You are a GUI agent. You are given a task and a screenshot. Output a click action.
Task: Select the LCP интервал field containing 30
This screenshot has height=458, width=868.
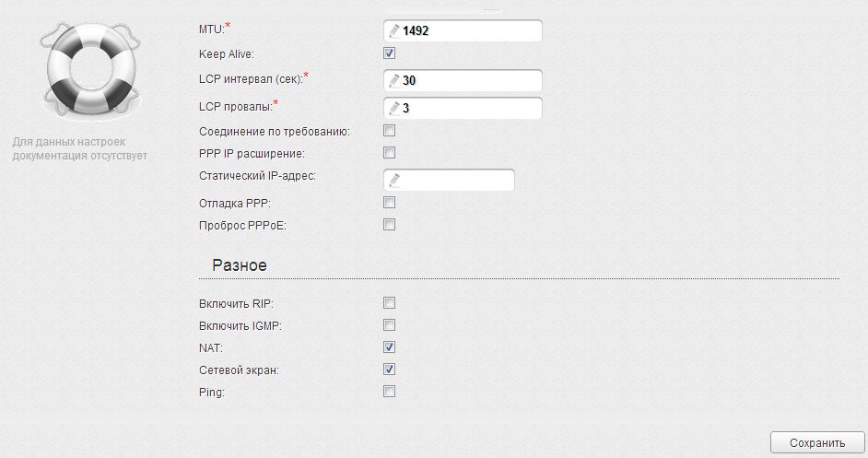463,80
